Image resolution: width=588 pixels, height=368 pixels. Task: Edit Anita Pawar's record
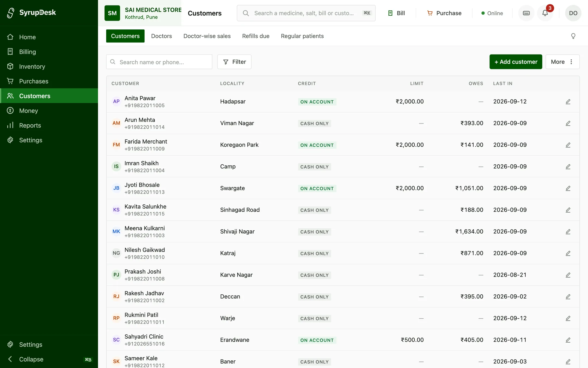click(x=568, y=102)
